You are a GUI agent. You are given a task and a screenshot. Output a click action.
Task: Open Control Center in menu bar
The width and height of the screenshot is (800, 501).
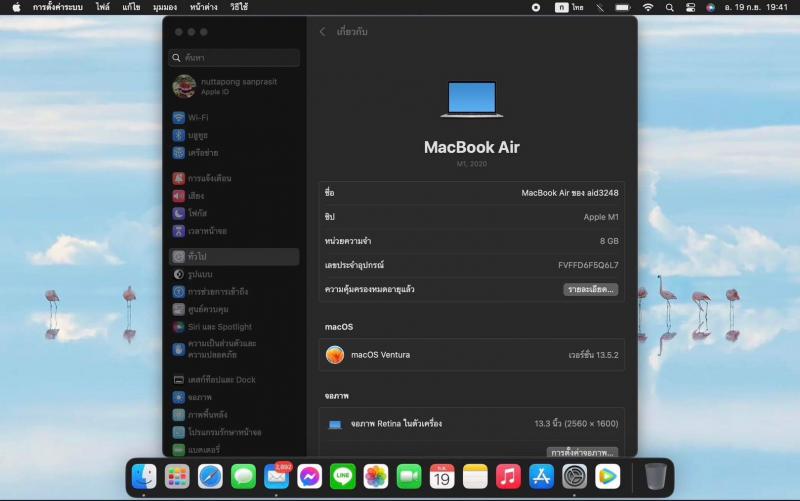pyautogui.click(x=690, y=7)
